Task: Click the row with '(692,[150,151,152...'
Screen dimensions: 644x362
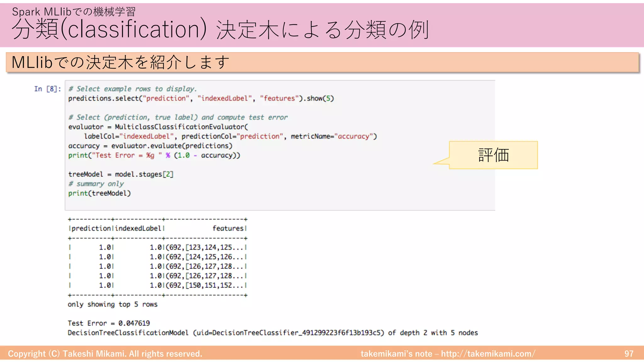Action: coord(158,285)
